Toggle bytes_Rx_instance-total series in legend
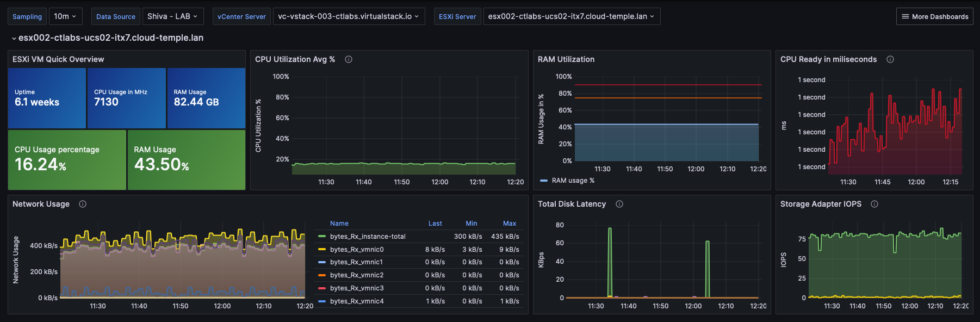Image resolution: width=980 pixels, height=322 pixels. 368,237
